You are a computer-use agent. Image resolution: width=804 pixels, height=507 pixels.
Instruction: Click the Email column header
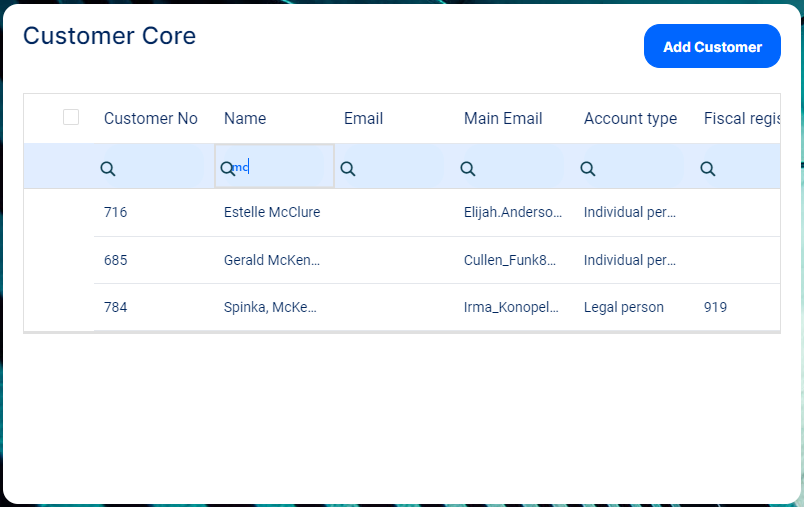[364, 118]
